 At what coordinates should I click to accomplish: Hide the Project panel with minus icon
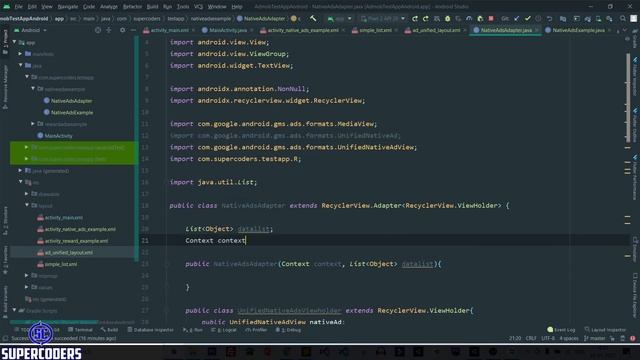point(133,30)
